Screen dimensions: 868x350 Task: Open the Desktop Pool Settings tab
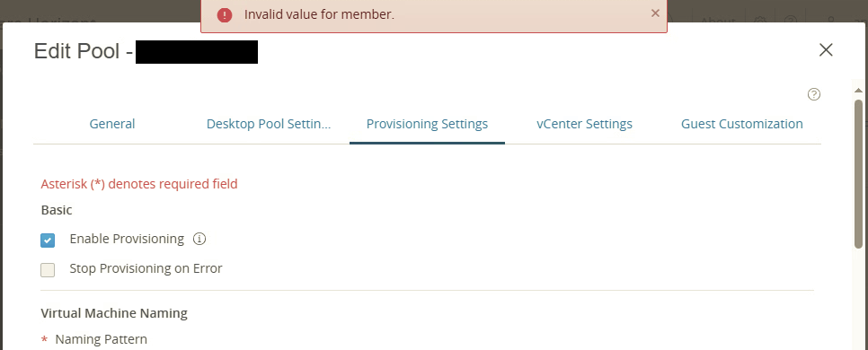point(269,124)
